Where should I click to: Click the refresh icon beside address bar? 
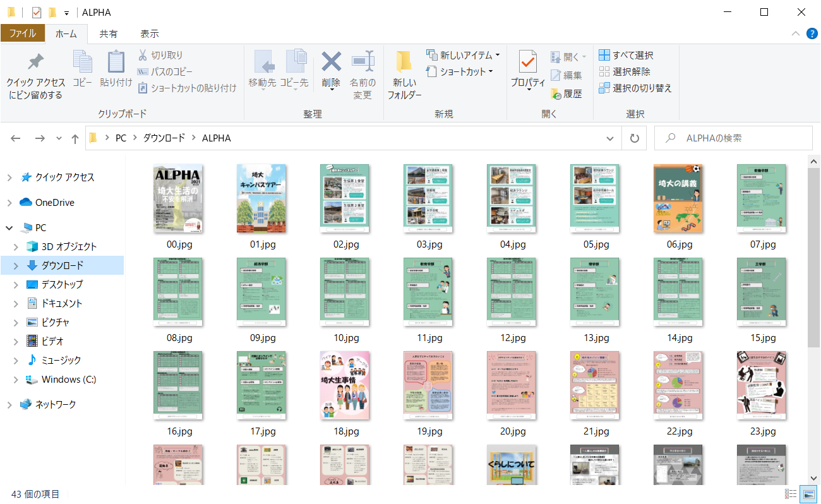click(x=634, y=138)
